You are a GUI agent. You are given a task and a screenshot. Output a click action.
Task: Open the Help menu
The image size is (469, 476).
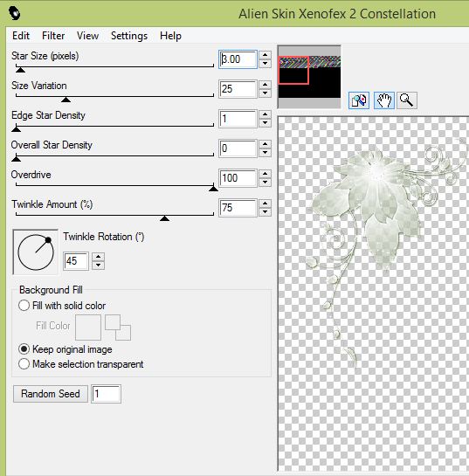170,36
